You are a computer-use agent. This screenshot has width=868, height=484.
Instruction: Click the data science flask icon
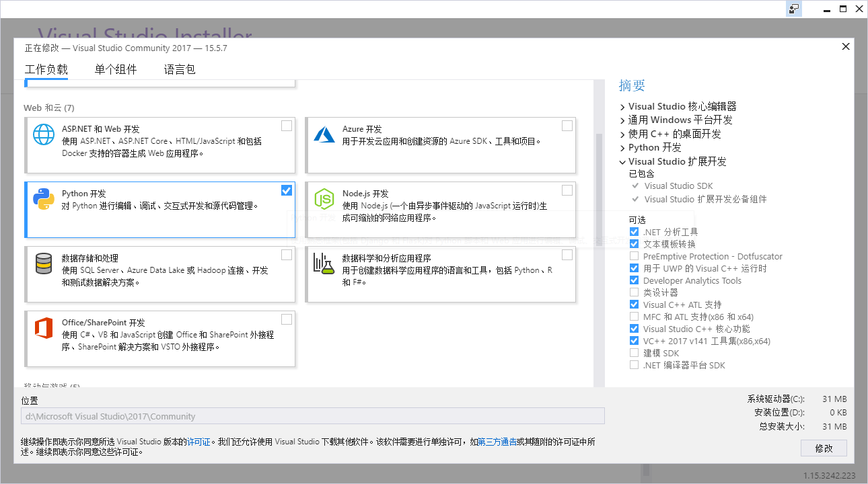point(324,264)
